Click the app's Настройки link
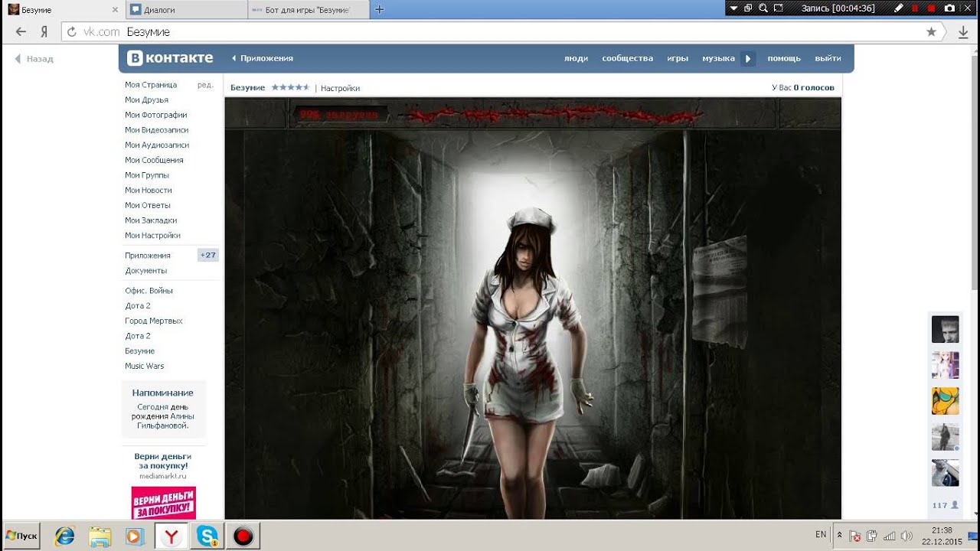 [340, 88]
